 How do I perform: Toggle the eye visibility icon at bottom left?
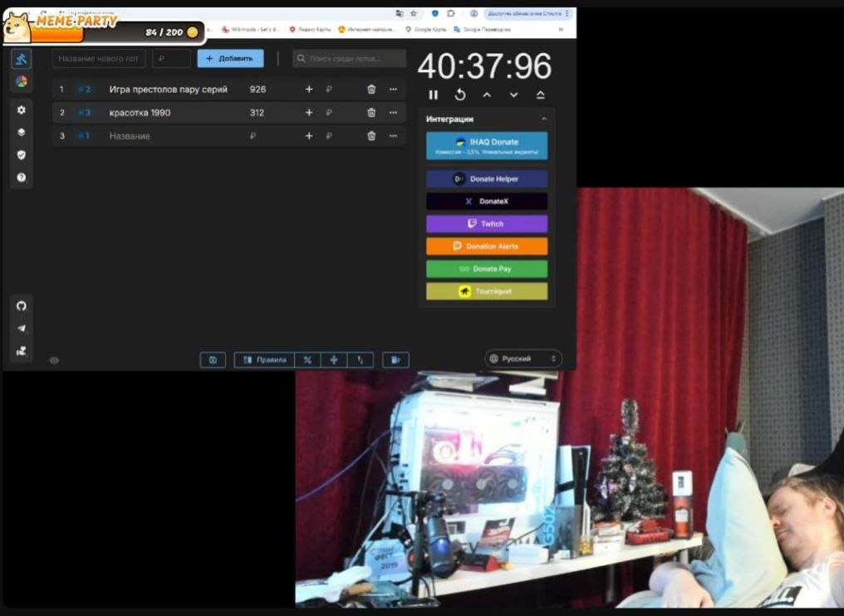click(54, 360)
